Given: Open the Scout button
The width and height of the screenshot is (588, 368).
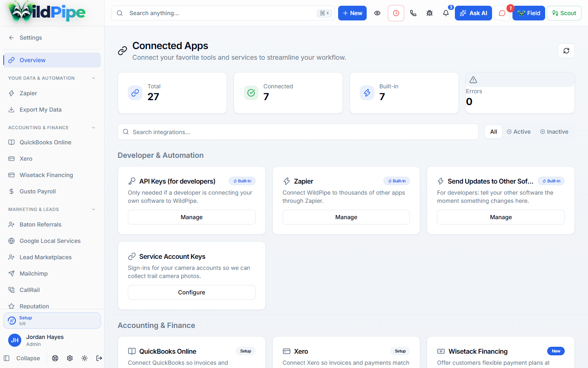Looking at the screenshot, I should coord(564,13).
